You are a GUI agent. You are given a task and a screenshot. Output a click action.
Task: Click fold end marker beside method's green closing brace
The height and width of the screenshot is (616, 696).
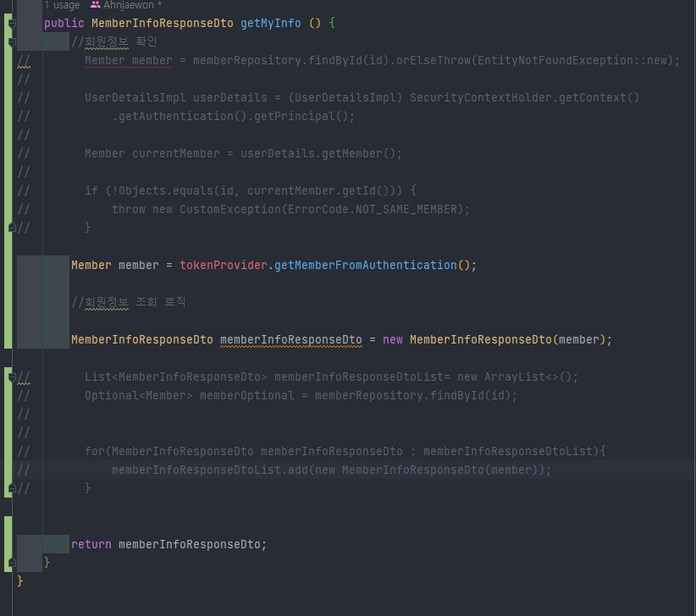coord(12,563)
